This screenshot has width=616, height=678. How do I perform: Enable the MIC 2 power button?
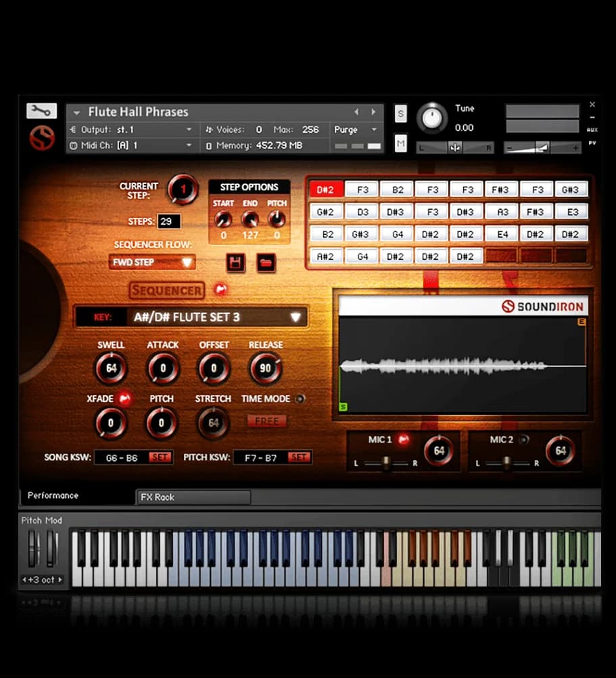523,439
